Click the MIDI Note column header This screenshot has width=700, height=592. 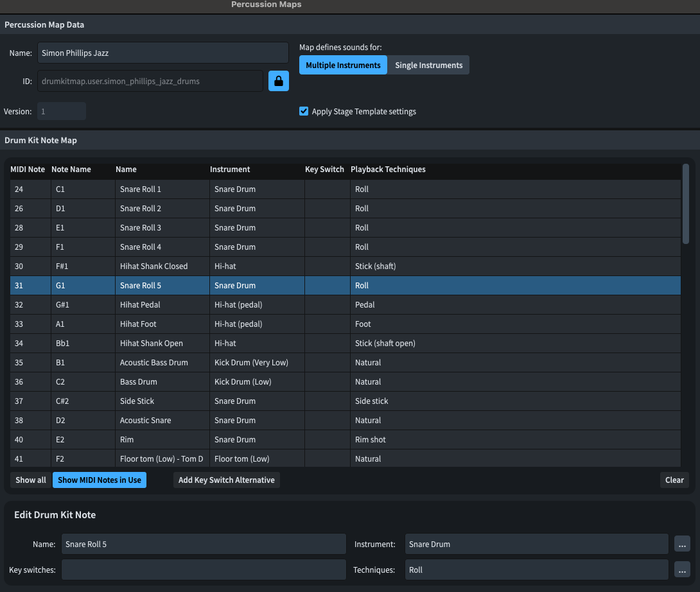[x=28, y=170]
